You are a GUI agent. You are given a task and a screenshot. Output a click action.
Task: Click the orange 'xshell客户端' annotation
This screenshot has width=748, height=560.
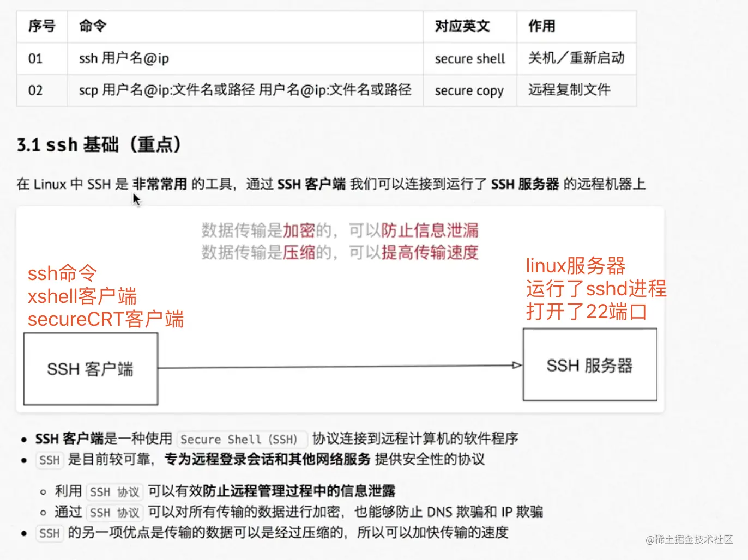[x=82, y=296]
